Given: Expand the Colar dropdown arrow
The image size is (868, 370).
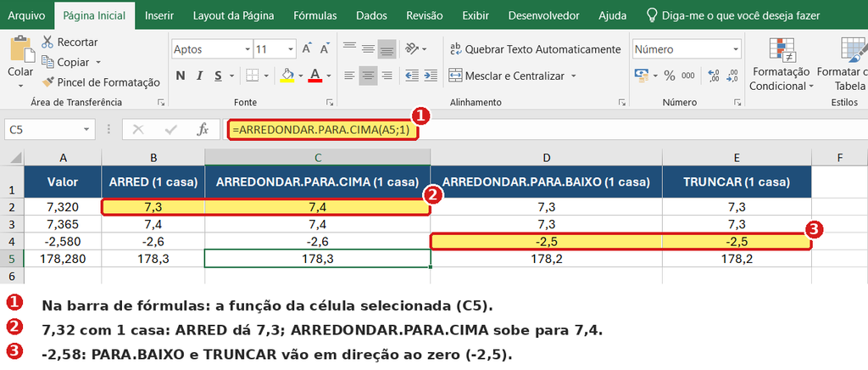Looking at the screenshot, I should 20,86.
